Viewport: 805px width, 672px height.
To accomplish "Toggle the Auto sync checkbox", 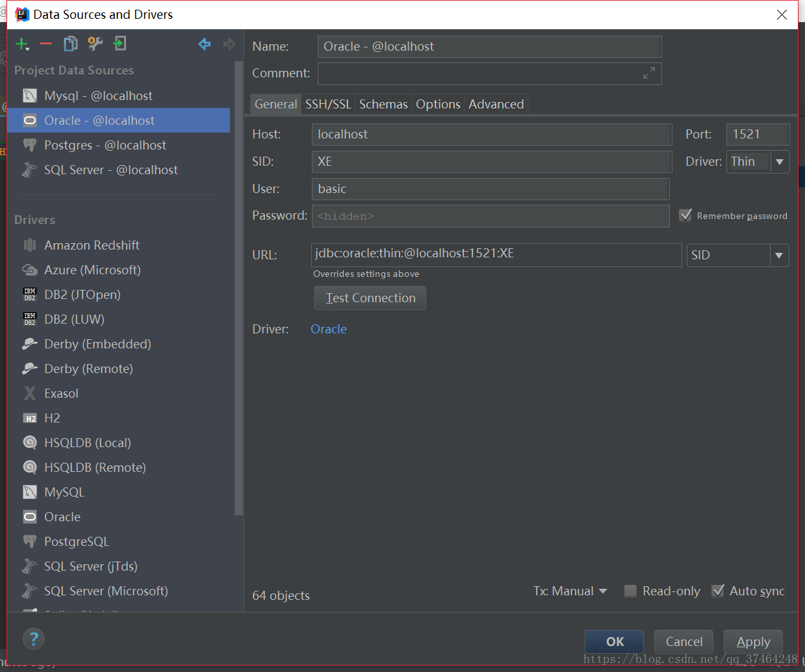I will [718, 591].
